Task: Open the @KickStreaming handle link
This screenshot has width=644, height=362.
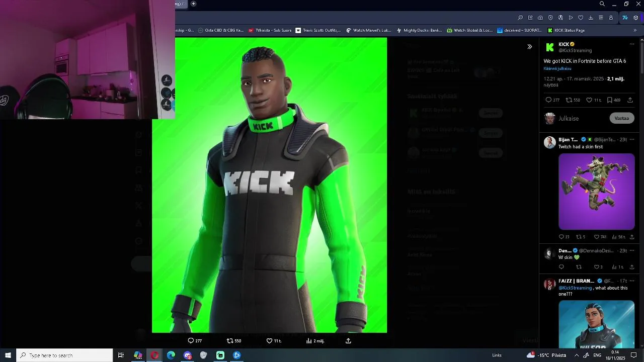Action: (x=575, y=51)
